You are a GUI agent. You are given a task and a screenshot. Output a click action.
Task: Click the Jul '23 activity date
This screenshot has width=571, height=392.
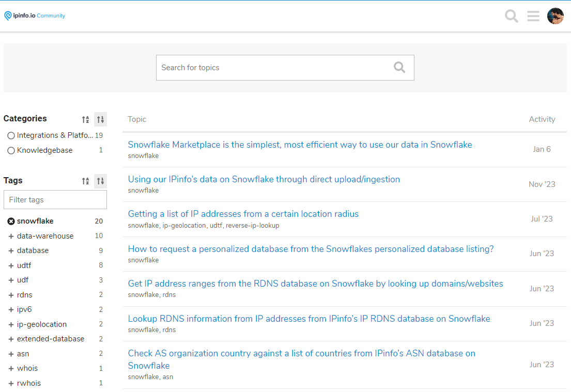click(542, 219)
